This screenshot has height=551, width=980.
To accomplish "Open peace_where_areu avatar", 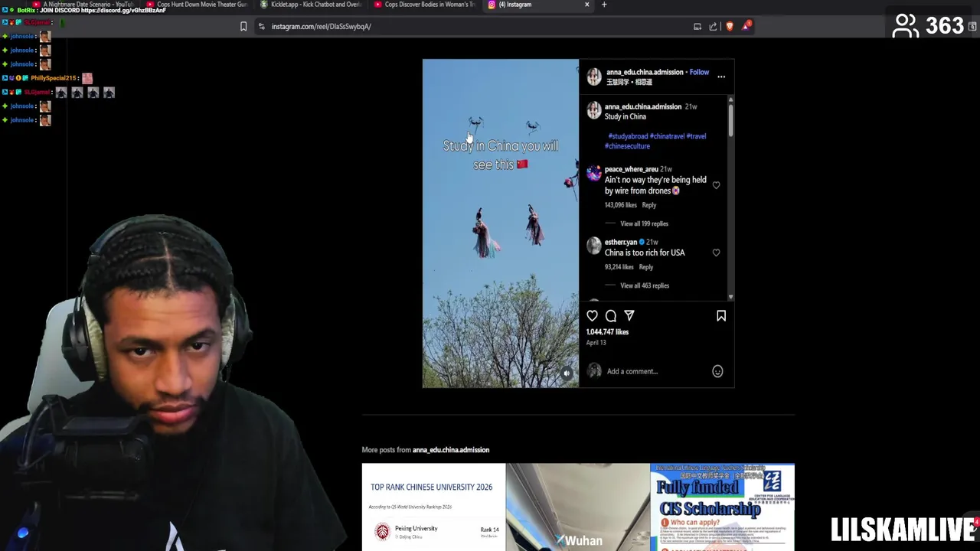I will [594, 174].
